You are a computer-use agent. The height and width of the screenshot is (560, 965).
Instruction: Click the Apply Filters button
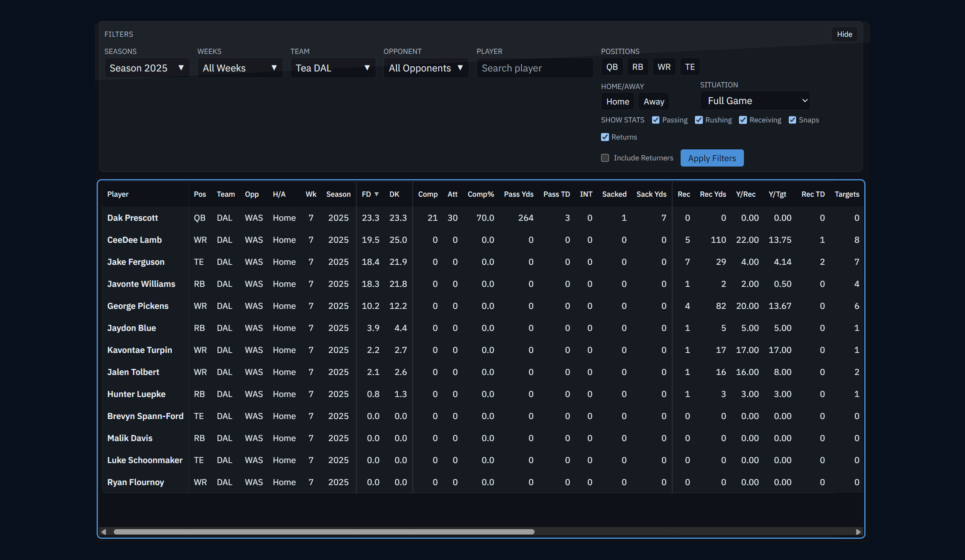[x=712, y=158]
